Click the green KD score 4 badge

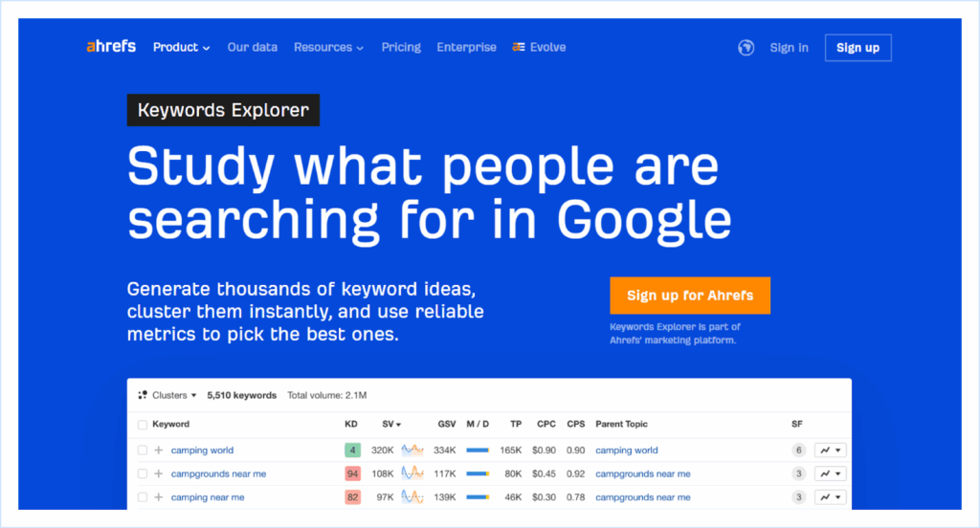(352, 451)
